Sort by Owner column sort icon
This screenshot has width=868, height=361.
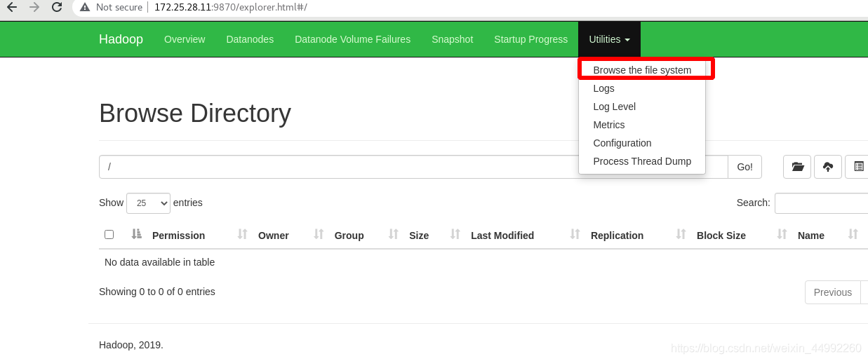[319, 235]
